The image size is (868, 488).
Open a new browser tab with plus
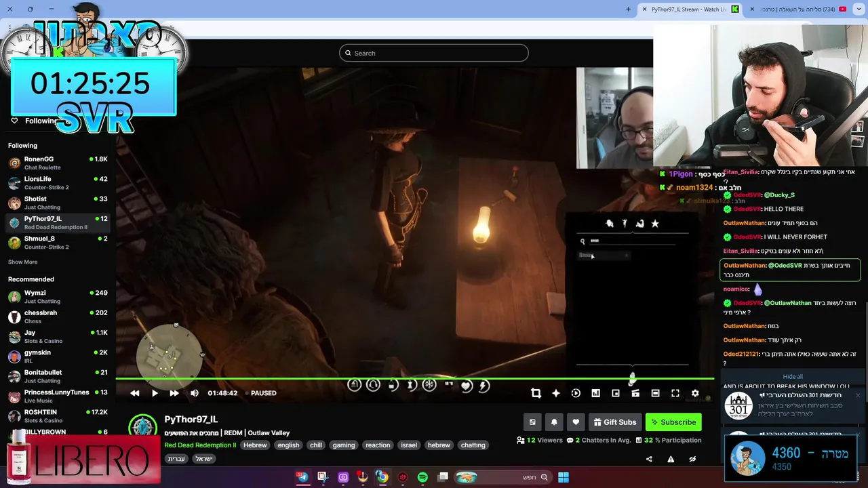628,9
